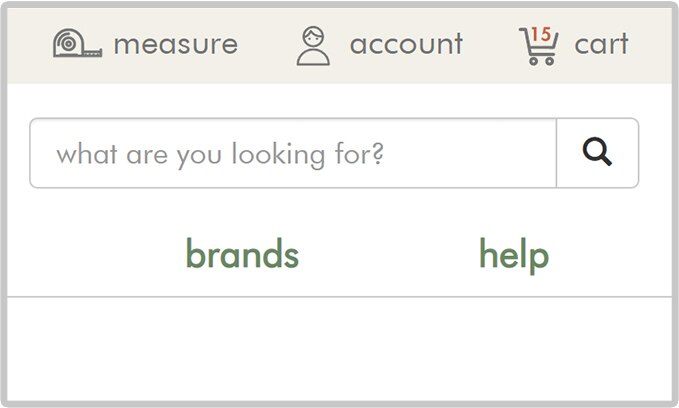Click the beige header bar between measure and account
The width and height of the screenshot is (679, 408).
click(267, 45)
